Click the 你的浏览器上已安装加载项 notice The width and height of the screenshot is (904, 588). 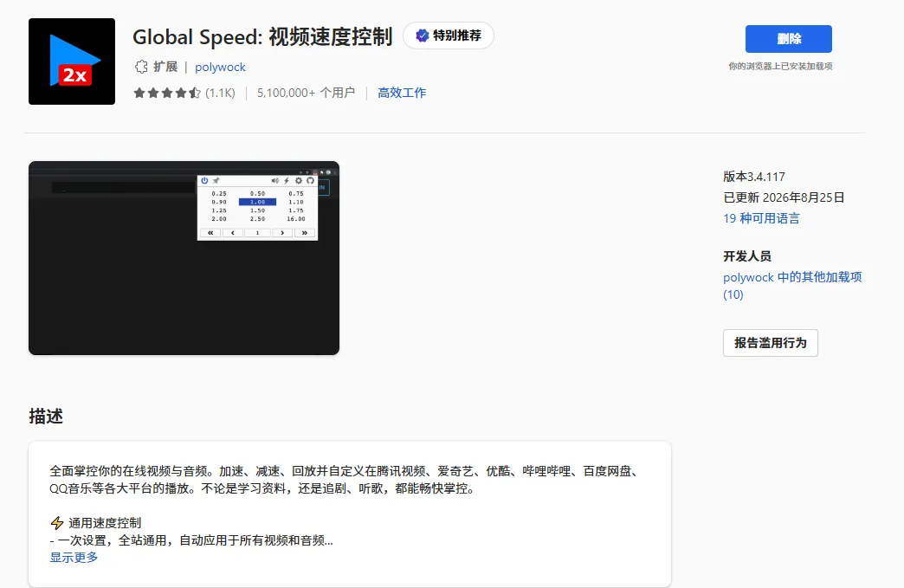tap(781, 67)
